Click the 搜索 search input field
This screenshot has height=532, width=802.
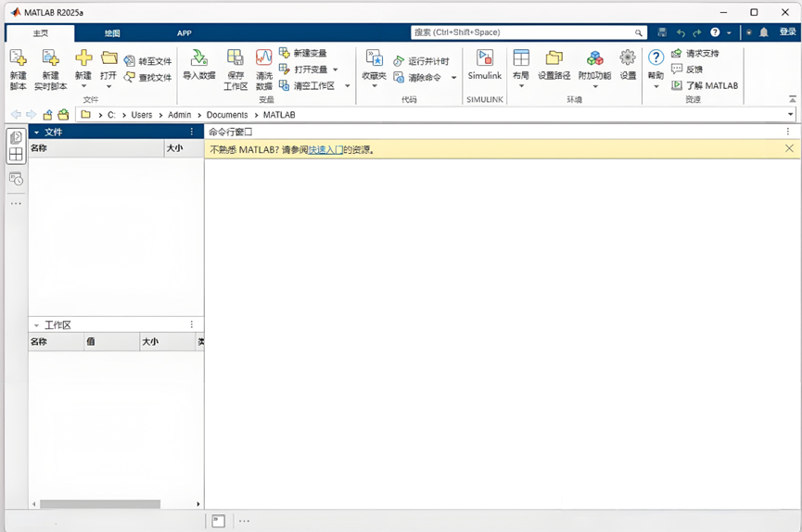click(x=528, y=32)
